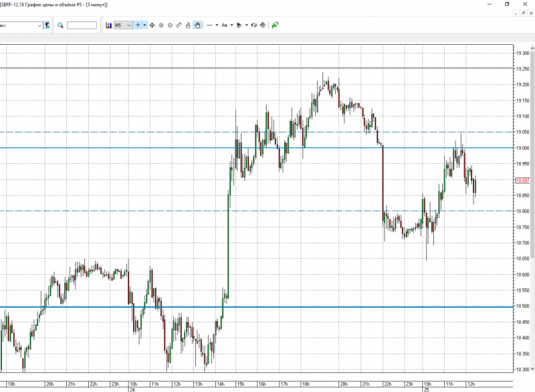Click the inner window restore button

tap(524, 13)
